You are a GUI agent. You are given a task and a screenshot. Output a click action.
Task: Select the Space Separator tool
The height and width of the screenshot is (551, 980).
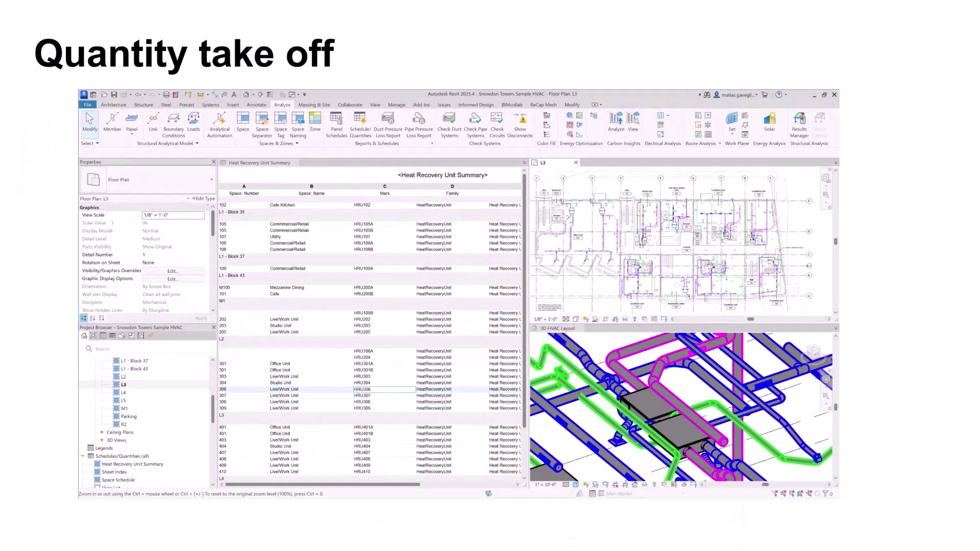(262, 124)
